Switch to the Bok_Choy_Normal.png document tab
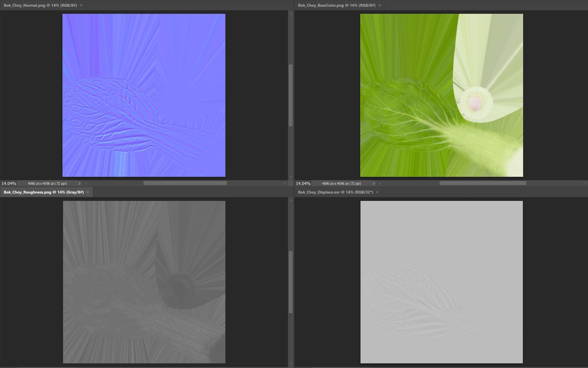588x368 pixels. coord(40,5)
